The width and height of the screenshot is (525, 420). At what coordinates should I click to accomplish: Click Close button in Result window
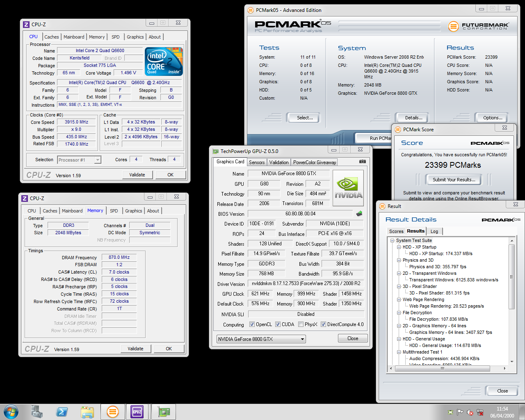point(502,391)
